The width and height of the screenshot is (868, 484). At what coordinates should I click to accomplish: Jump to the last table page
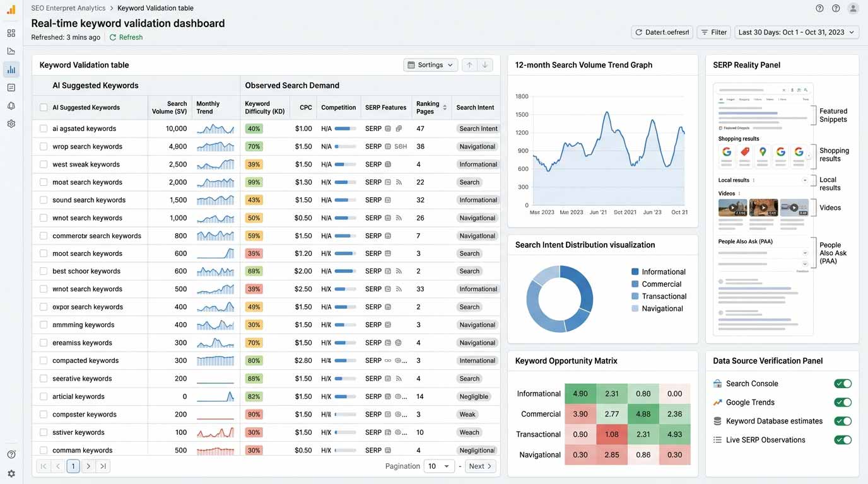pyautogui.click(x=103, y=466)
